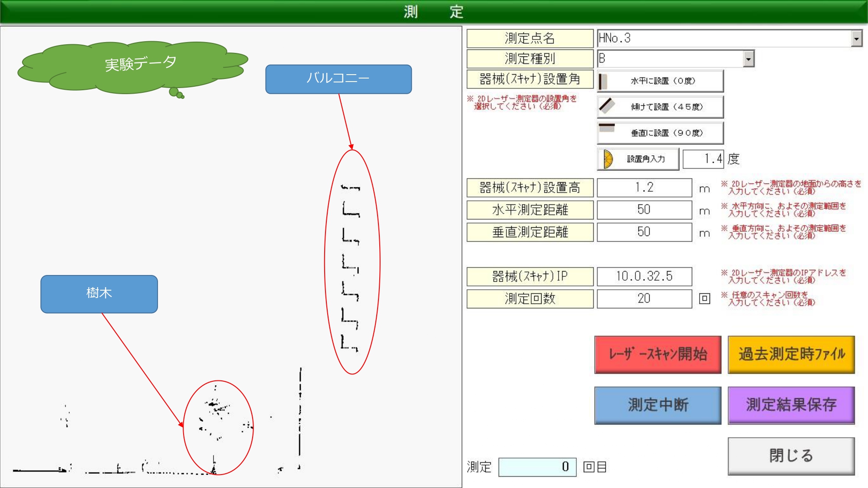The image size is (868, 488).
Task: Click the 測定回数 count field
Action: (x=644, y=298)
